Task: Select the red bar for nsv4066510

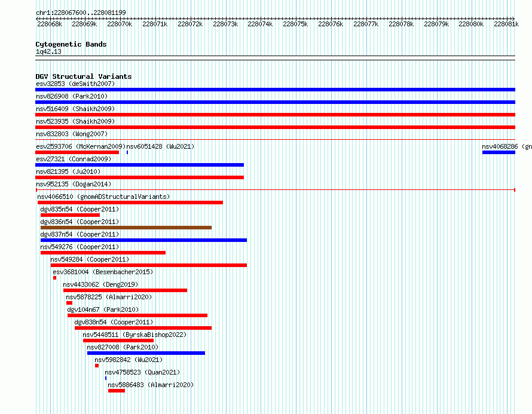Action: 130,203
